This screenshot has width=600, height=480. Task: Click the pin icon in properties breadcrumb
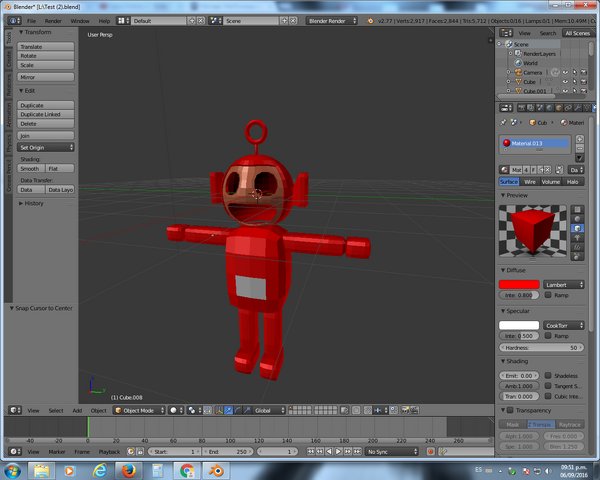pyautogui.click(x=503, y=122)
